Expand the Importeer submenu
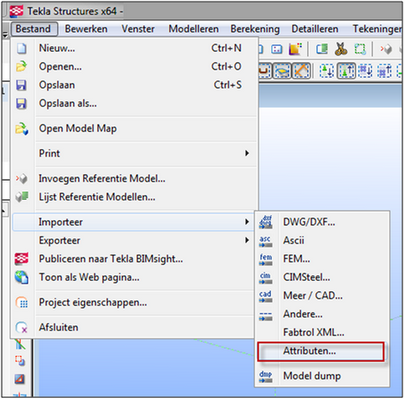This screenshot has width=405, height=399. [134, 222]
